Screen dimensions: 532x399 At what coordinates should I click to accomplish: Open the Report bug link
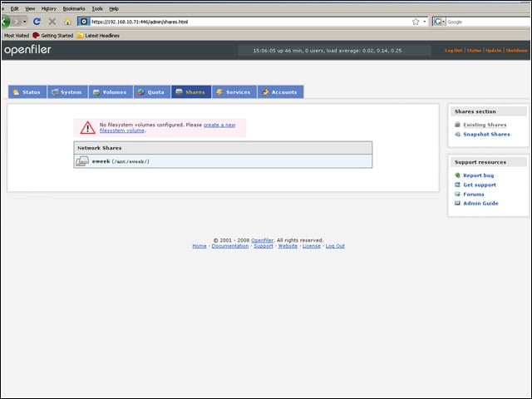pyautogui.click(x=479, y=175)
